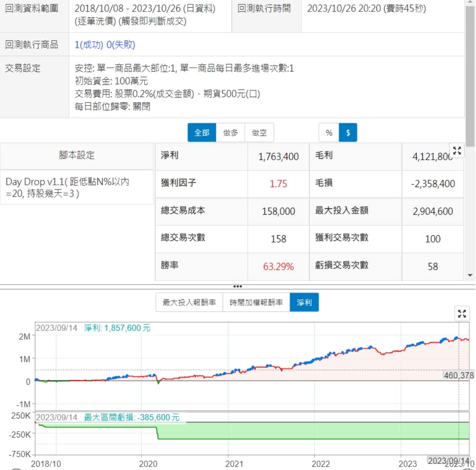Screen dimensions: 476x470
Task: Click the 2023/09/14 date marker on x-axis
Action: [x=449, y=461]
